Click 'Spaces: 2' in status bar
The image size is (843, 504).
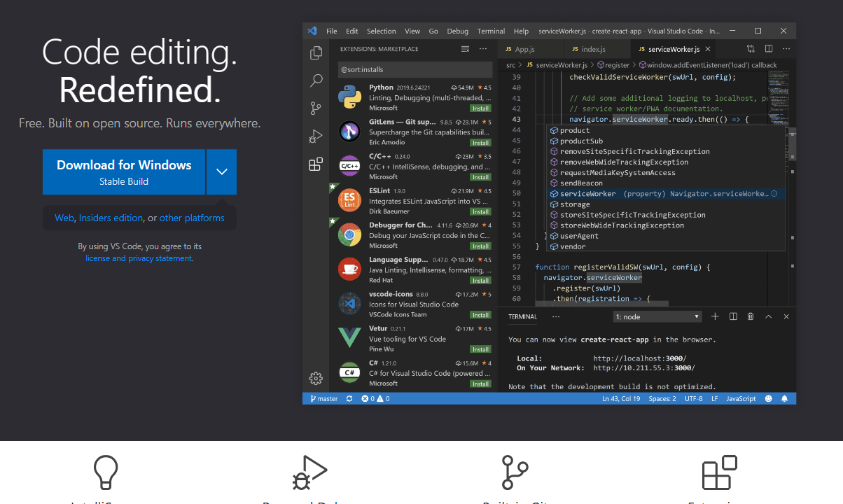pyautogui.click(x=662, y=398)
